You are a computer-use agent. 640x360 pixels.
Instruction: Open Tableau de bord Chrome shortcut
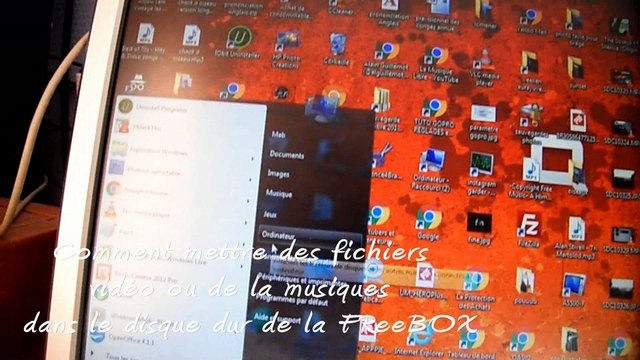click(x=471, y=344)
